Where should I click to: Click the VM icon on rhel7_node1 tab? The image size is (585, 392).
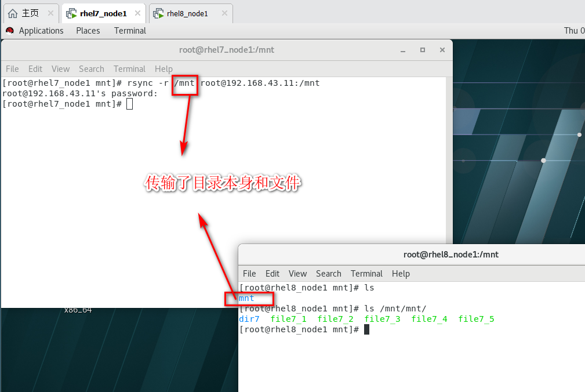click(x=71, y=14)
